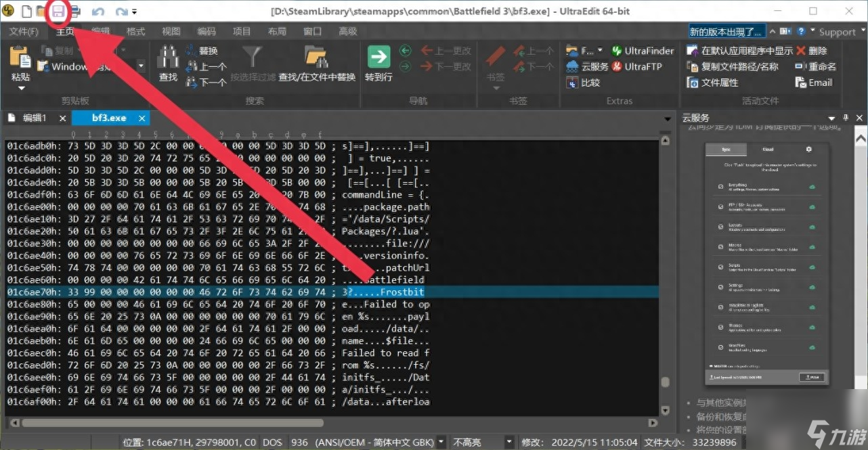Image resolution: width=868 pixels, height=450 pixels.
Task: Close the 编辑1 tab
Action: tap(62, 118)
